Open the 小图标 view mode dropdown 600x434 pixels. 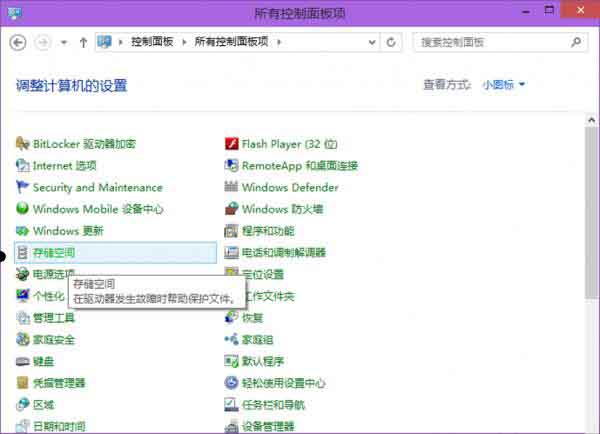click(504, 85)
